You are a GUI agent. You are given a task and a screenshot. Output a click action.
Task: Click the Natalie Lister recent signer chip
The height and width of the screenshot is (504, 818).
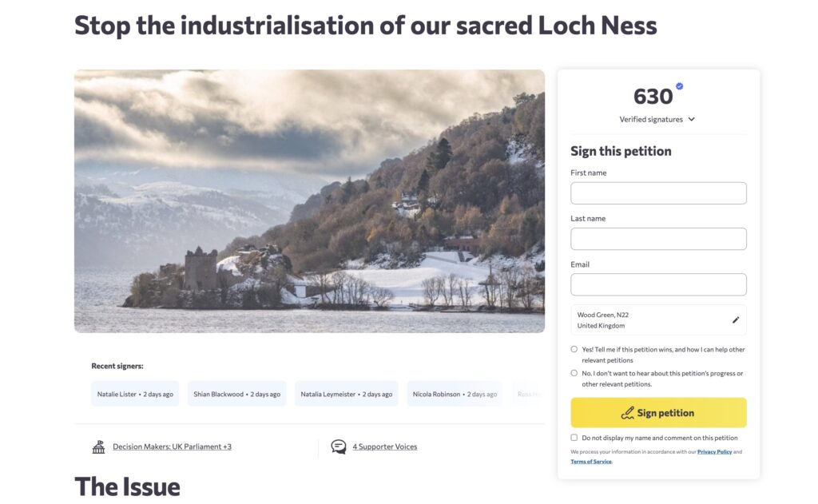(134, 393)
